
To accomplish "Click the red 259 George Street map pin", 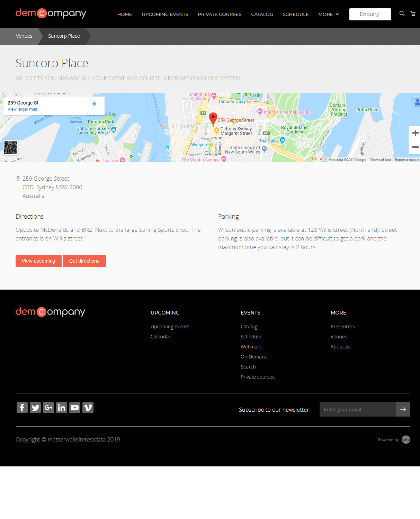I will (x=213, y=119).
